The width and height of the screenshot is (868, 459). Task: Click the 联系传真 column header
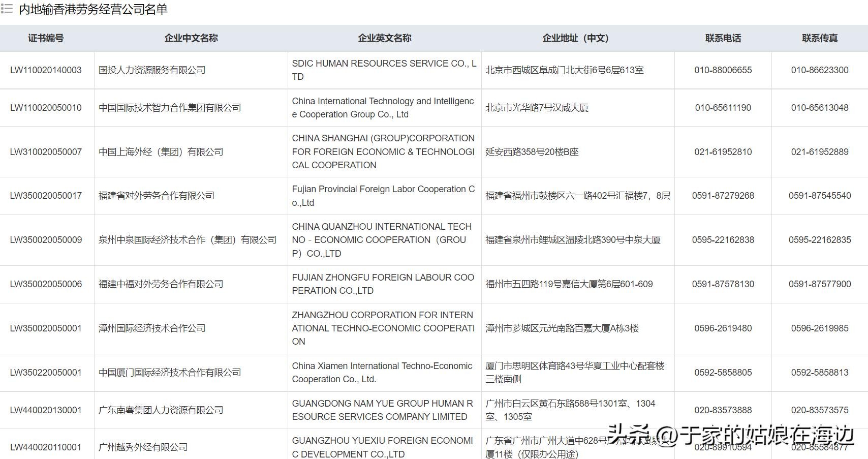pos(819,38)
